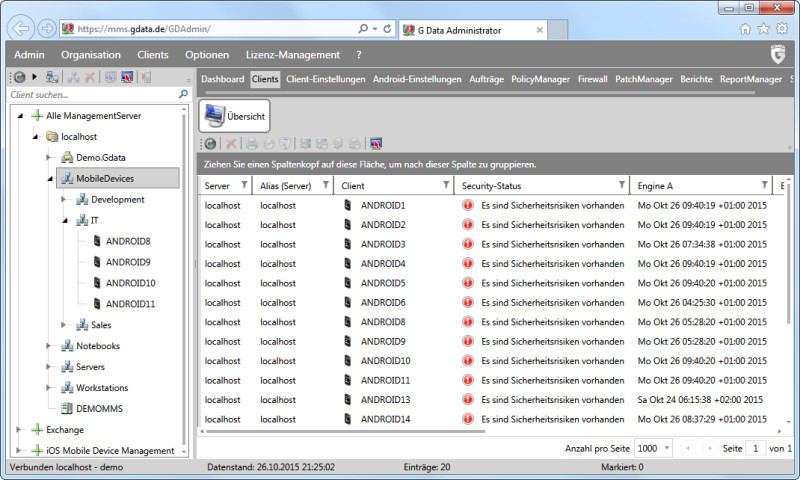Open the filter of the Client column
Image resolution: width=800 pixels, height=480 pixels.
pos(446,185)
